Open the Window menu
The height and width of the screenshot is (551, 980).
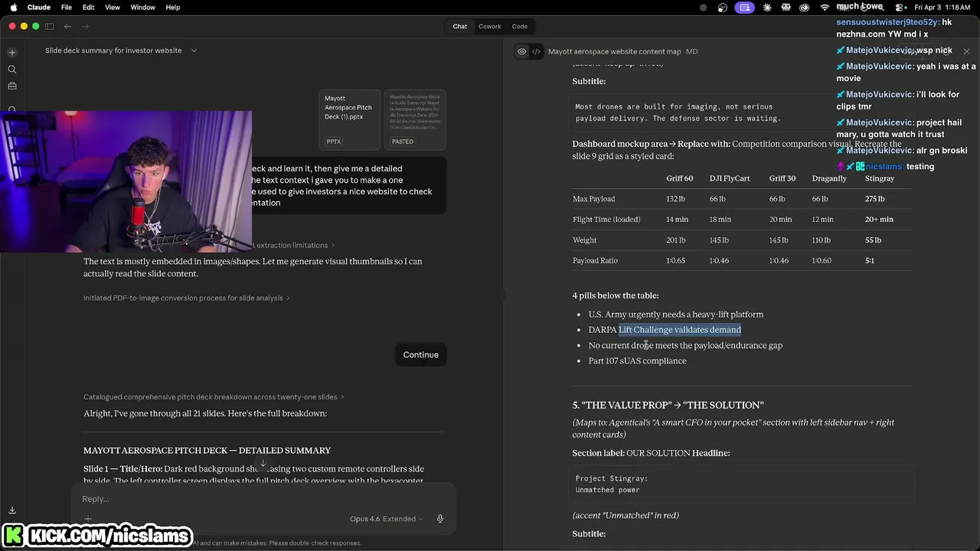coord(143,7)
